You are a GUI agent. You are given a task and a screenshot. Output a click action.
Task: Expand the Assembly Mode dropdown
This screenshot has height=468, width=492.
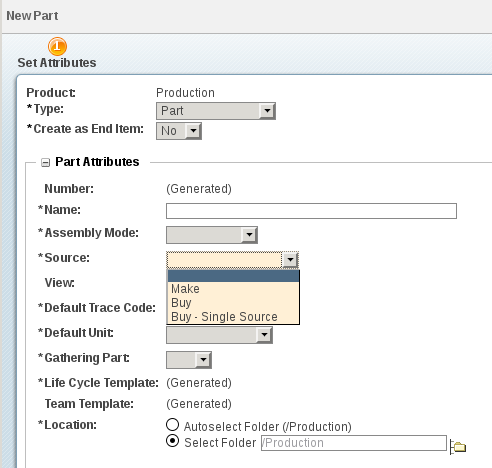[212, 235]
